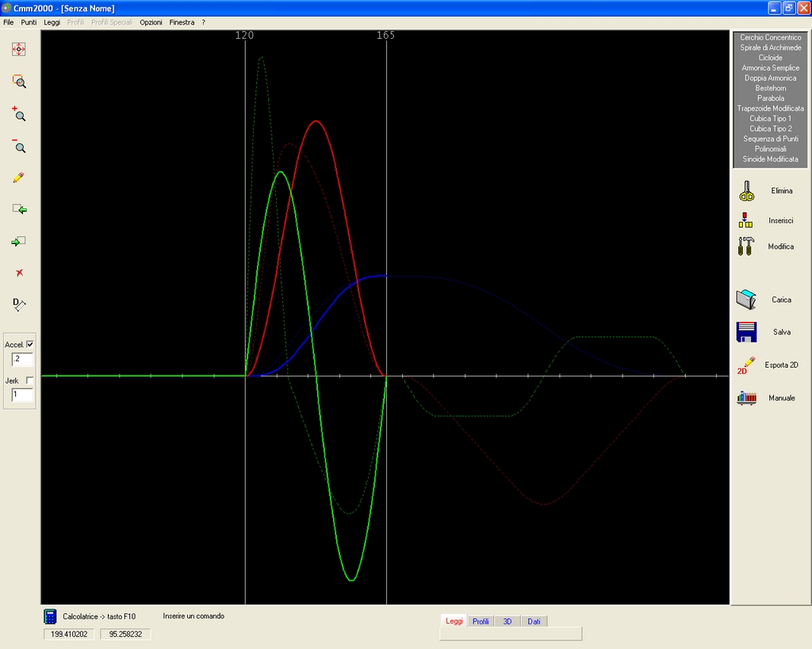Click the Salva label
The height and width of the screenshot is (649, 812).
coord(781,332)
